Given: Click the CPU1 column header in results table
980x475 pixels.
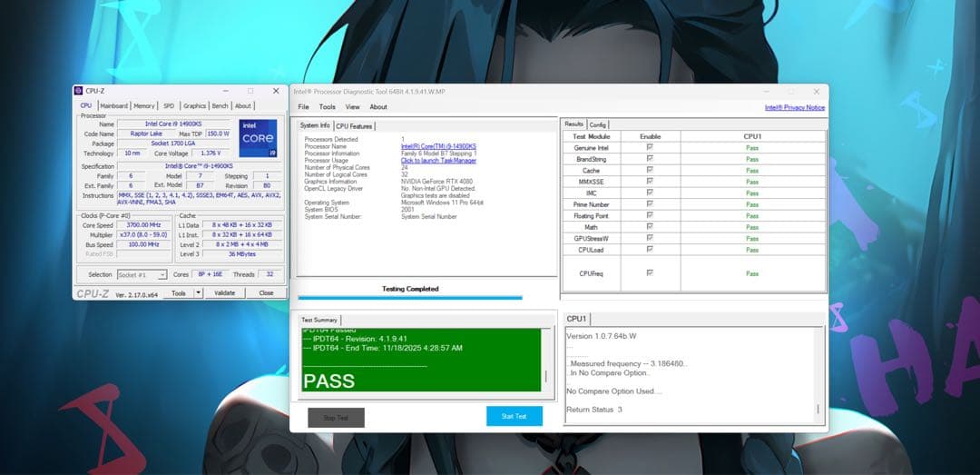Looking at the screenshot, I should coord(752,136).
